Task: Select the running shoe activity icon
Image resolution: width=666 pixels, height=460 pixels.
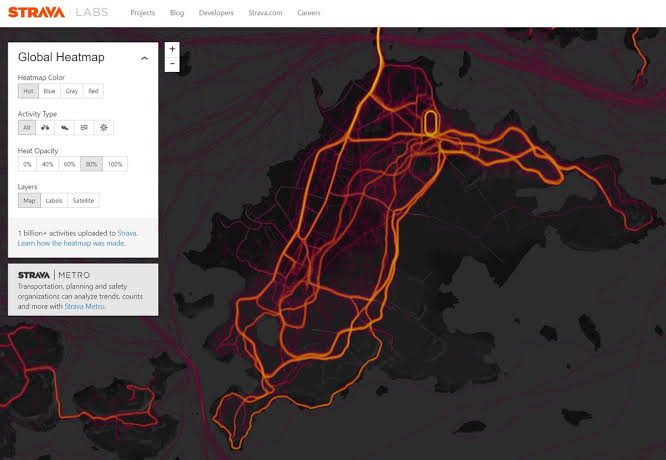Action: pos(65,127)
